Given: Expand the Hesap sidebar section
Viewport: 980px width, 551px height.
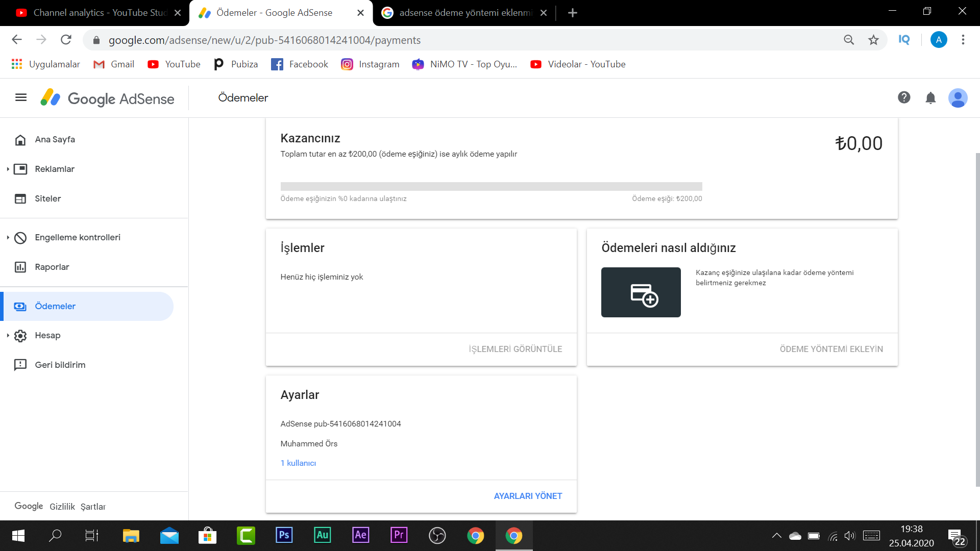Looking at the screenshot, I should click(8, 335).
